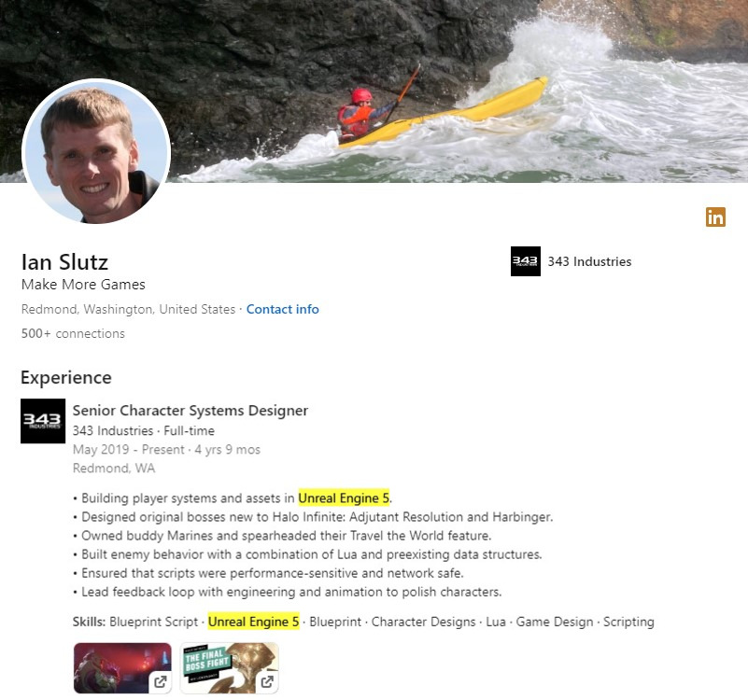Screen dimensions: 748x700
Task: Click the 343 Industries · Full-time line
Action: tap(144, 431)
